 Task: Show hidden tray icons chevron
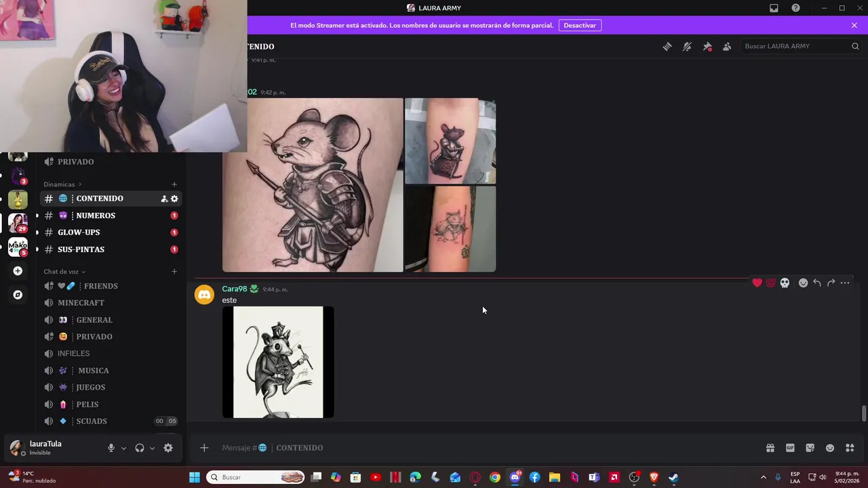click(x=763, y=477)
